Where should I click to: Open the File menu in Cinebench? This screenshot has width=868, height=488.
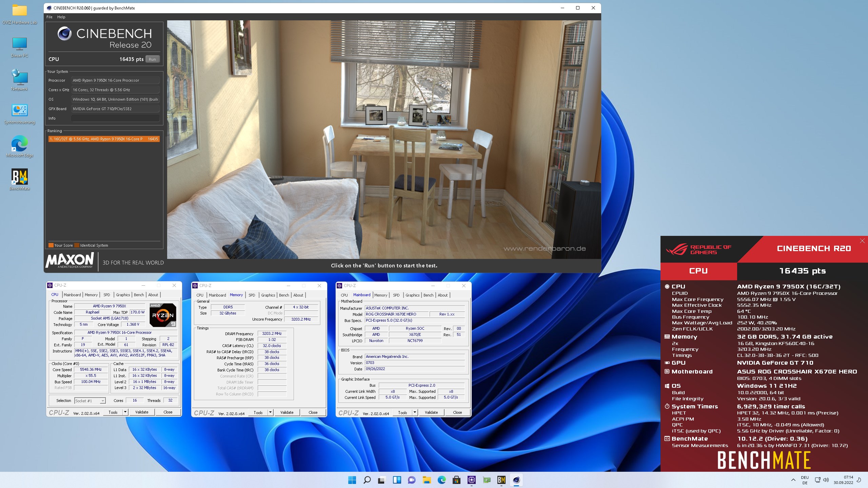click(x=50, y=17)
